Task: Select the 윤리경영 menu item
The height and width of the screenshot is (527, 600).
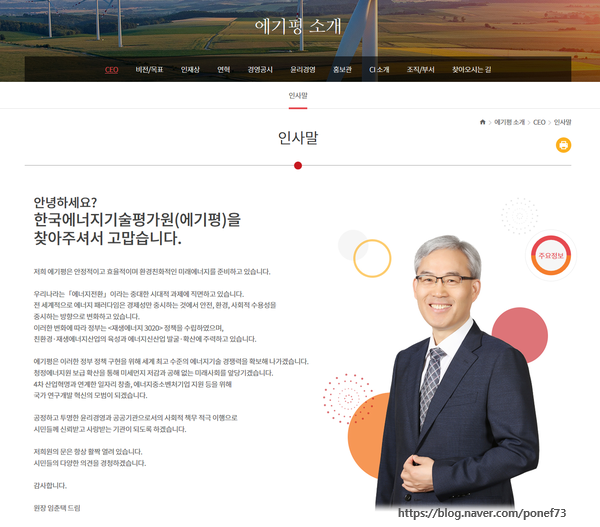Action: coord(303,70)
